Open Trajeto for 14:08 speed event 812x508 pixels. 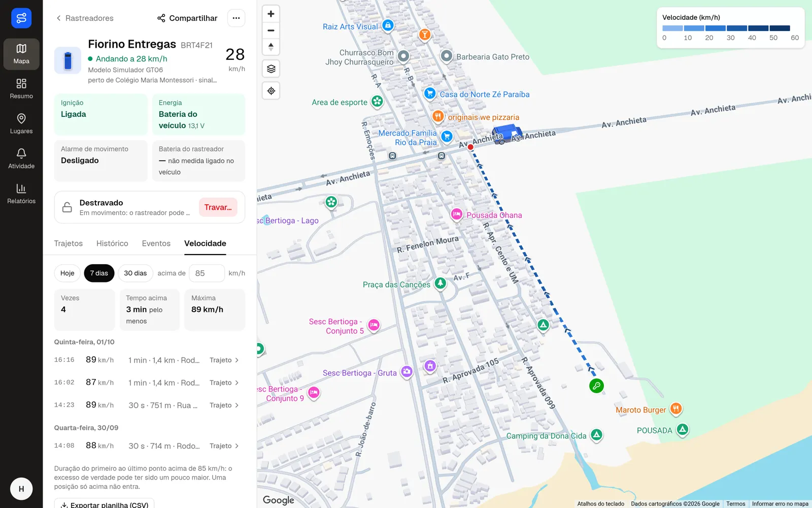[224, 446]
